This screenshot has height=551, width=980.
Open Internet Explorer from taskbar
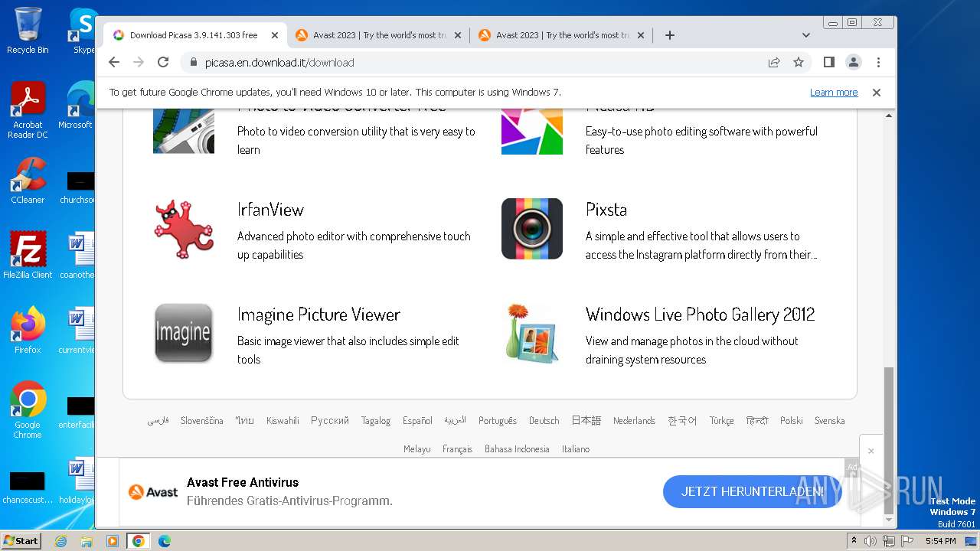coord(60,541)
